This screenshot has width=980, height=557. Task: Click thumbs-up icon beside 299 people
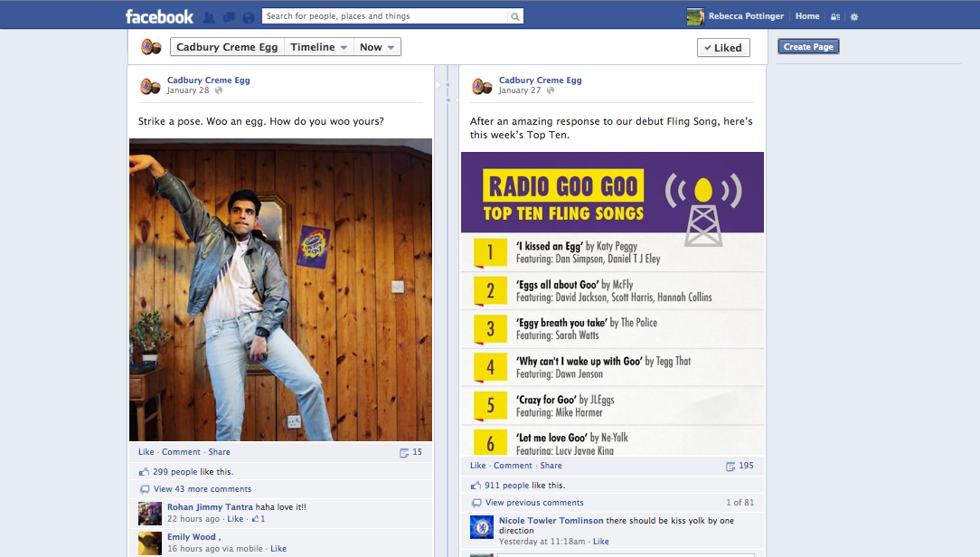coord(145,472)
